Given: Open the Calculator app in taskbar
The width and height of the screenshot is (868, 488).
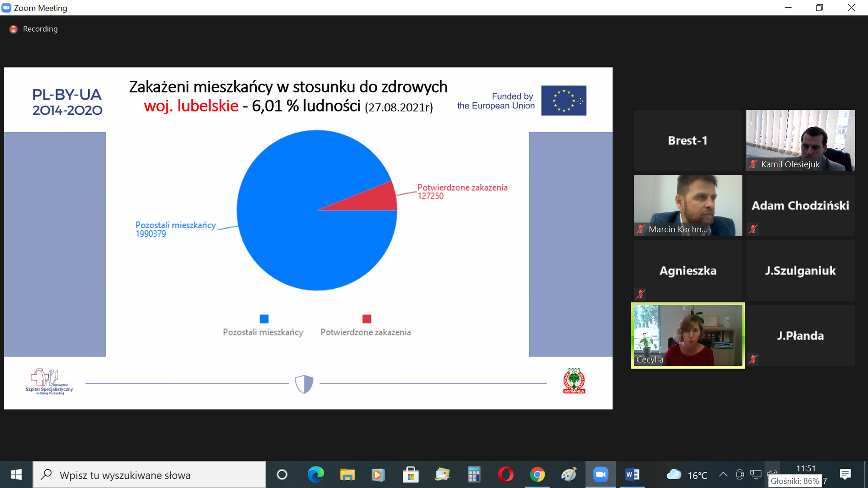Looking at the screenshot, I should pyautogui.click(x=474, y=475).
